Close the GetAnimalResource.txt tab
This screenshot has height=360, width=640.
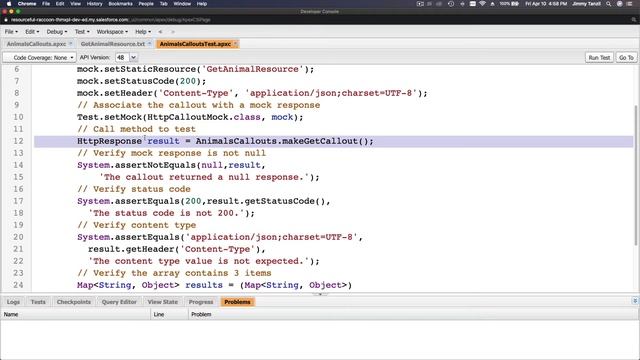pyautogui.click(x=149, y=44)
